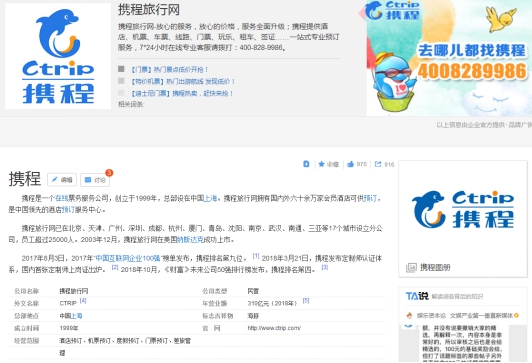Open the http://www.ctrip.com/ official website link
Screen dimensions: 532x363
pyautogui.click(x=274, y=328)
